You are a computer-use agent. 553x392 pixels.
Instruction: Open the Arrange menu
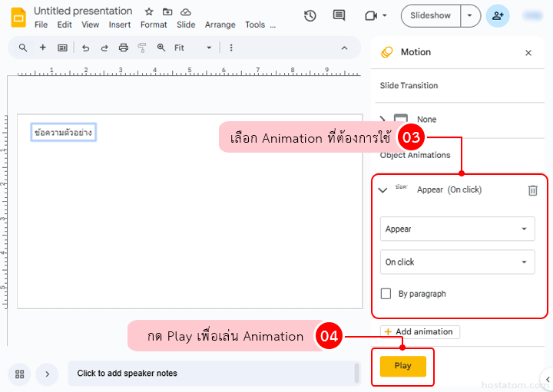220,25
